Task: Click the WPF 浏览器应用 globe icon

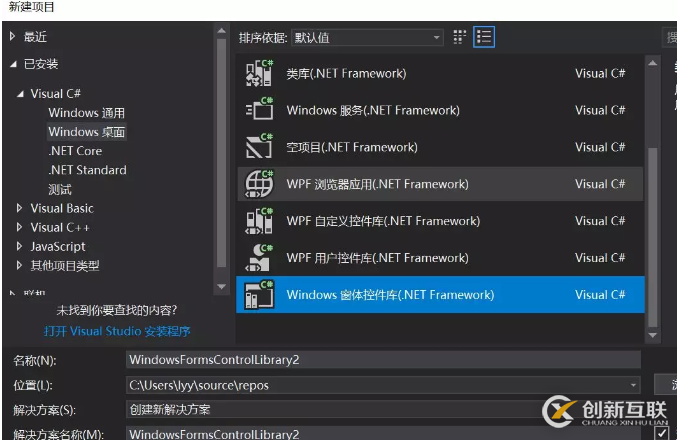Action: pos(259,184)
